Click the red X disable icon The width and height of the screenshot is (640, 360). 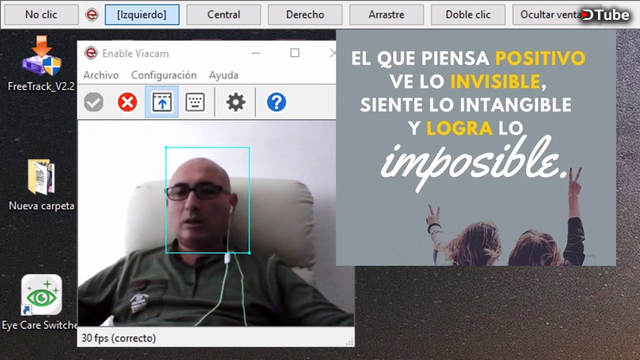[127, 102]
